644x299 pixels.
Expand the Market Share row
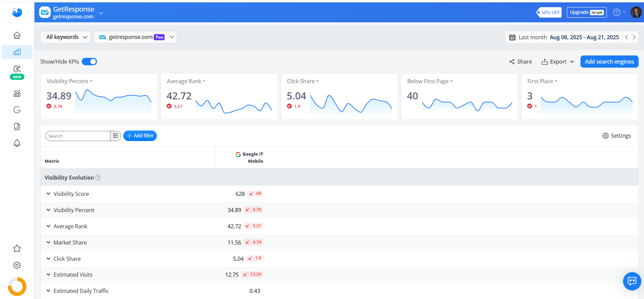[48, 243]
